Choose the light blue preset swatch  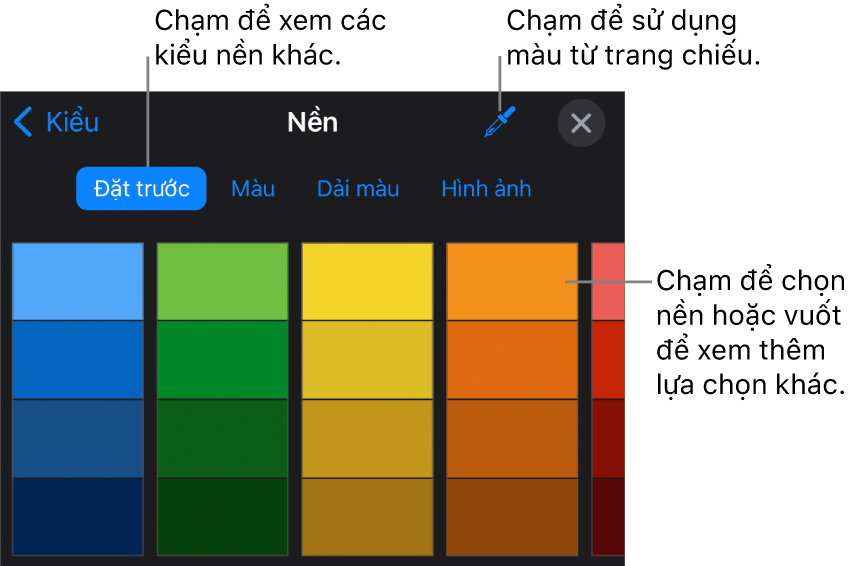coord(78,281)
